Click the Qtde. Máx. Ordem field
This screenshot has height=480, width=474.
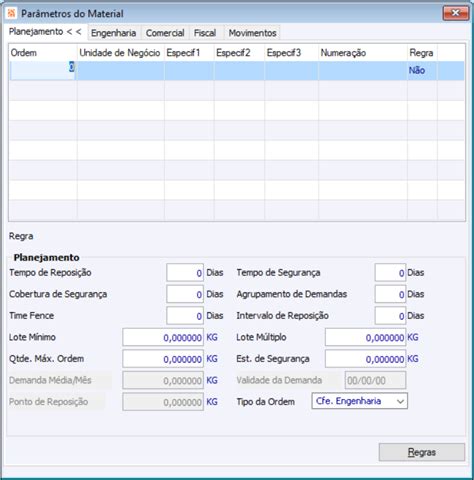point(163,359)
